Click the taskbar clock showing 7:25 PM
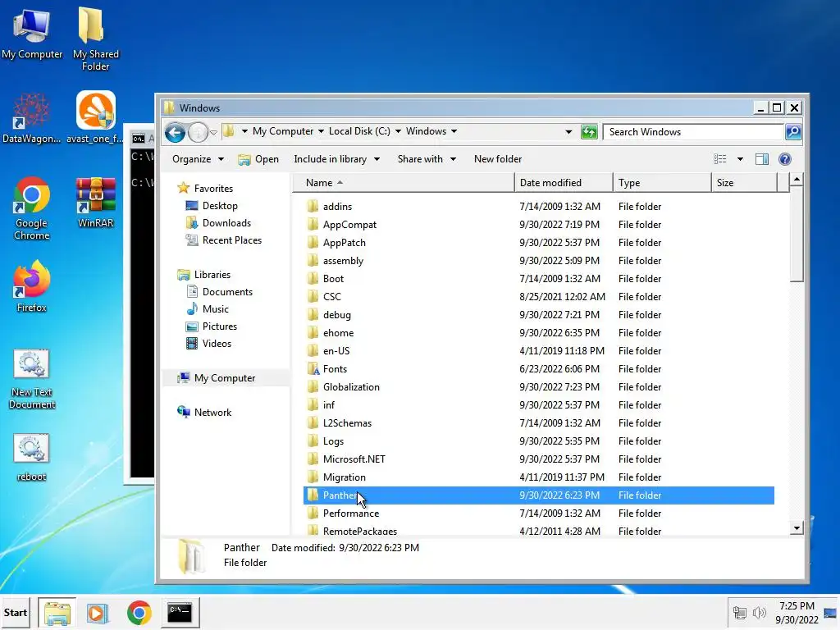 click(797, 613)
